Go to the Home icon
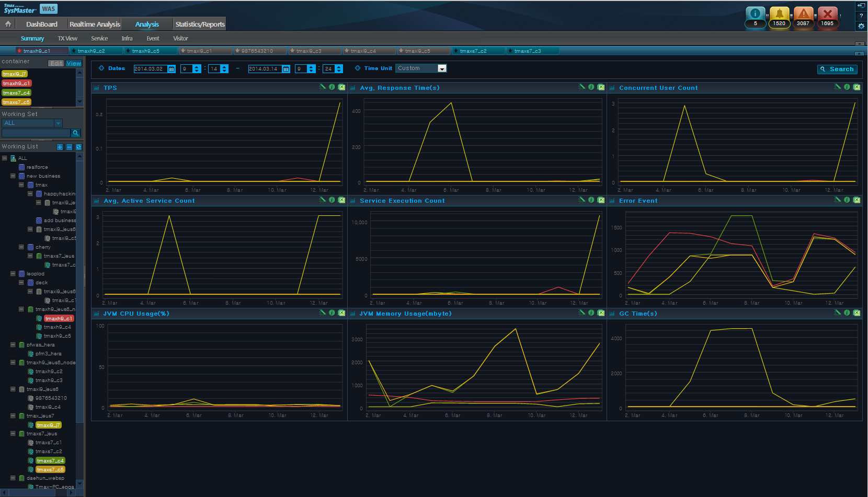 [8, 24]
